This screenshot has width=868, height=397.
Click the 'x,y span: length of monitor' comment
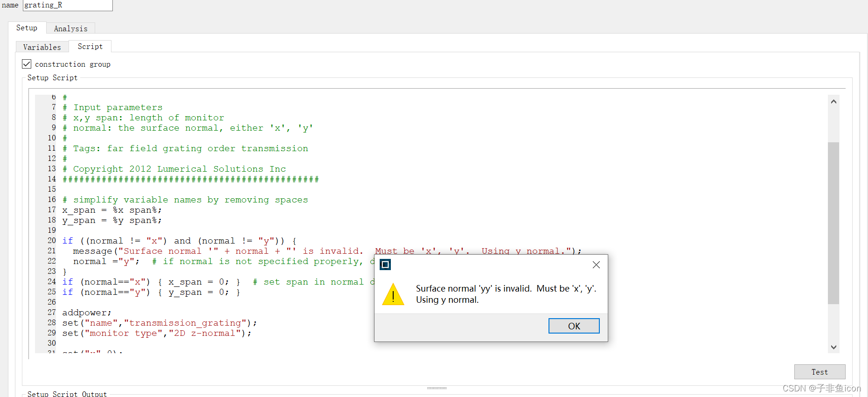143,118
